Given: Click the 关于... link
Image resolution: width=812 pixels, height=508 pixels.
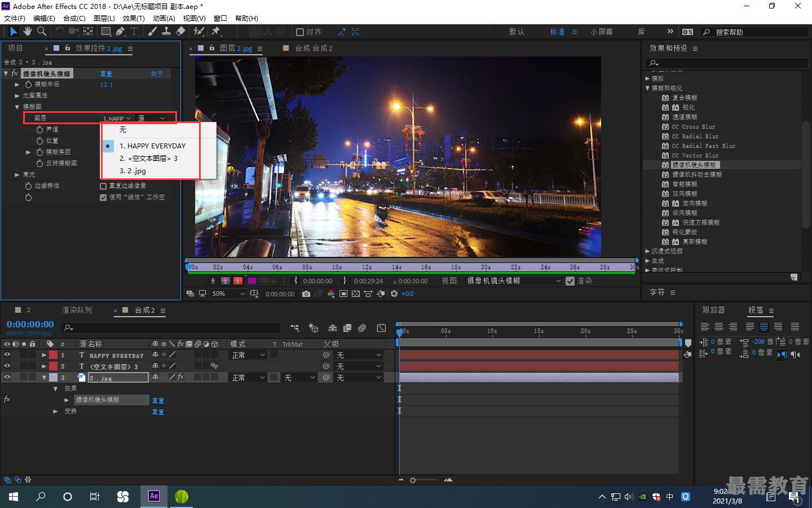Looking at the screenshot, I should tap(160, 74).
